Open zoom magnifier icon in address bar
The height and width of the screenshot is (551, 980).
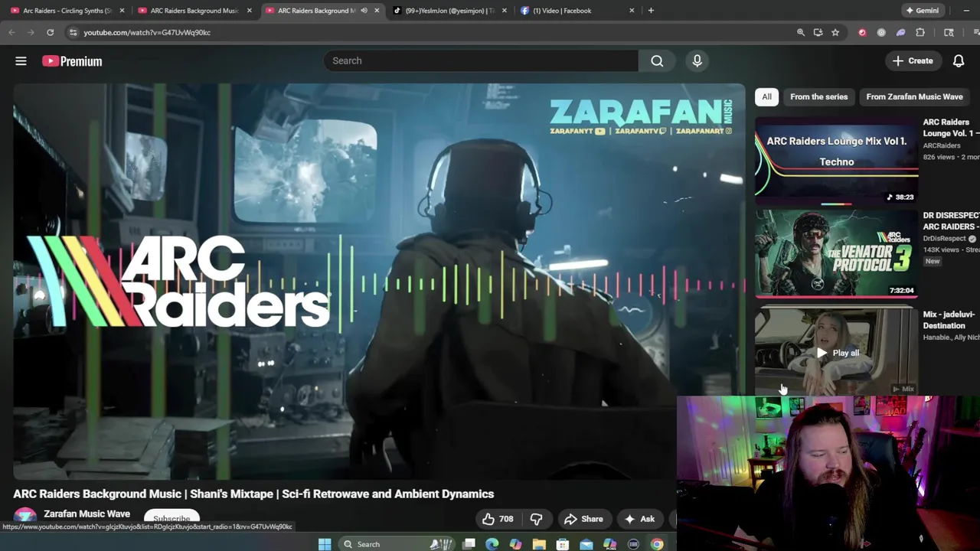pos(801,32)
